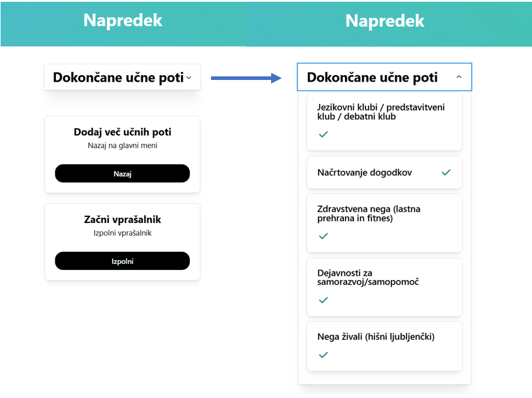532x398 pixels.
Task: Click checkmark under Nega živali card
Action: (x=323, y=355)
